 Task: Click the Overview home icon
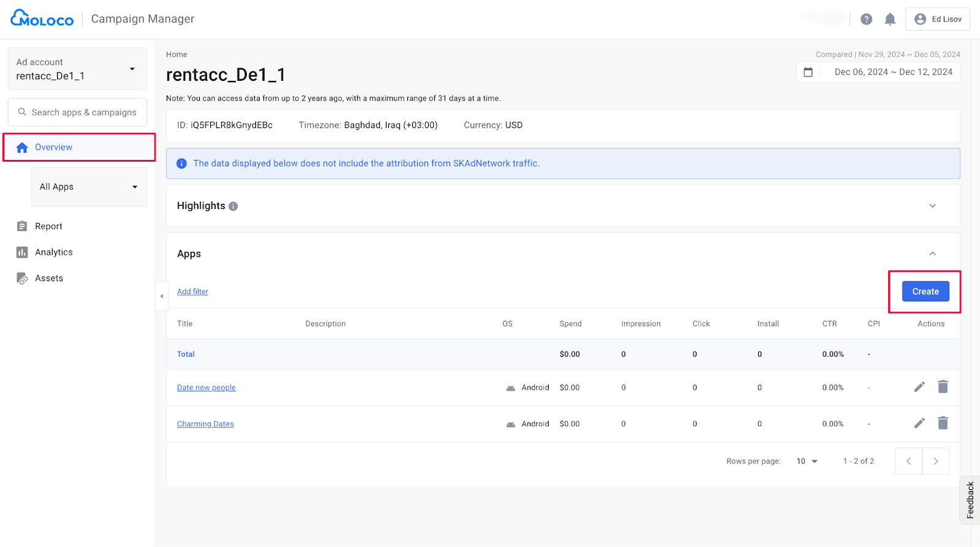click(x=22, y=147)
